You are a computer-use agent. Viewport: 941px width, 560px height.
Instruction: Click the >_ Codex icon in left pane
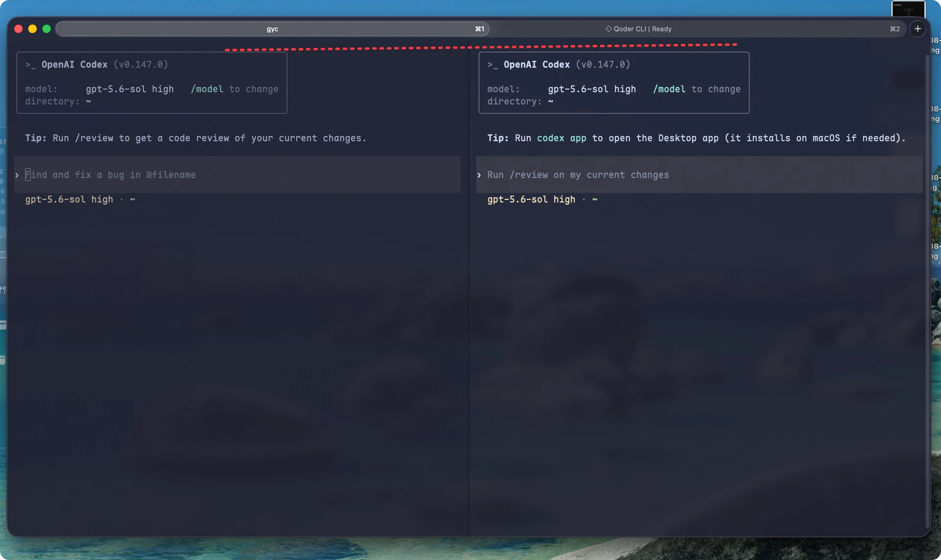[30, 65]
